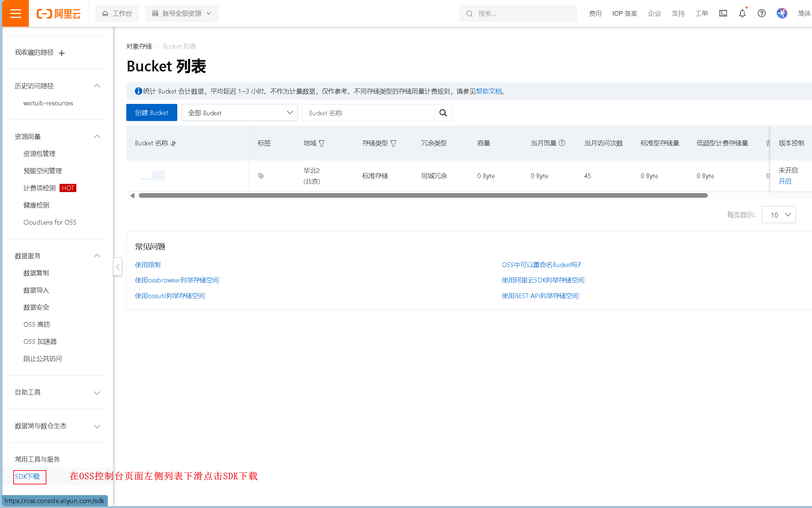The height and width of the screenshot is (508, 812).
Task: Select 数据复制 in sidebar
Action: pos(36,273)
